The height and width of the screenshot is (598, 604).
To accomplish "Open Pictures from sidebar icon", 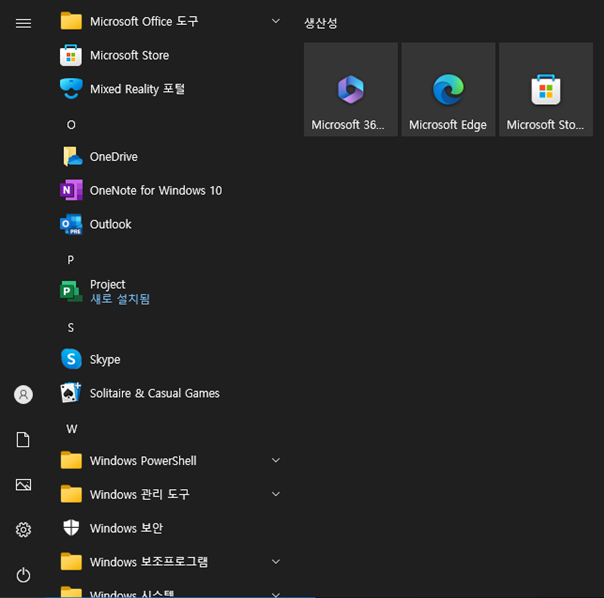I will [23, 485].
